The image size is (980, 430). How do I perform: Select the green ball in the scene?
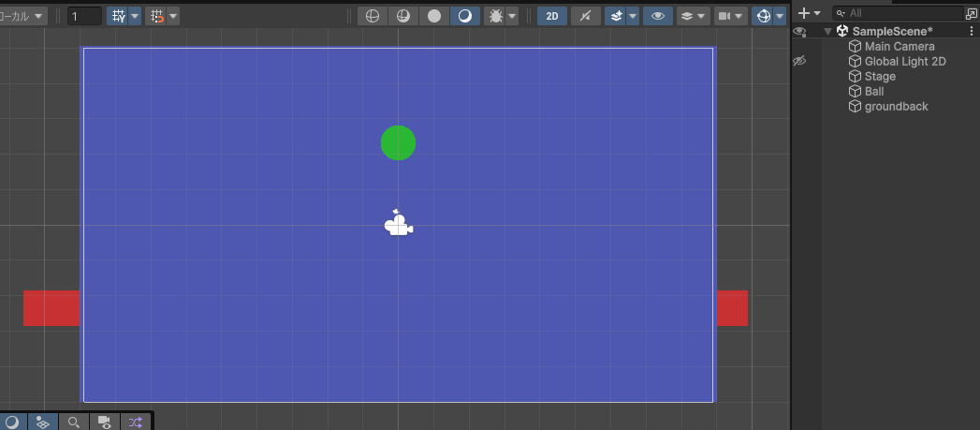coord(398,142)
